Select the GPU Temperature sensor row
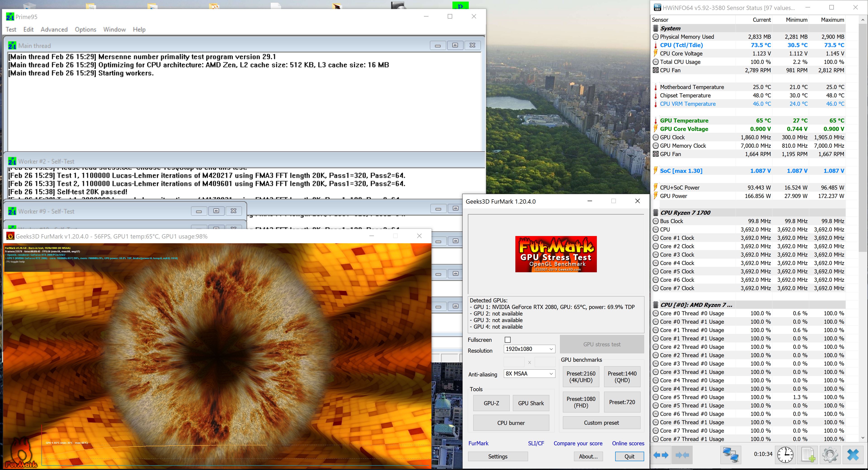The height and width of the screenshot is (470, 868). 684,120
